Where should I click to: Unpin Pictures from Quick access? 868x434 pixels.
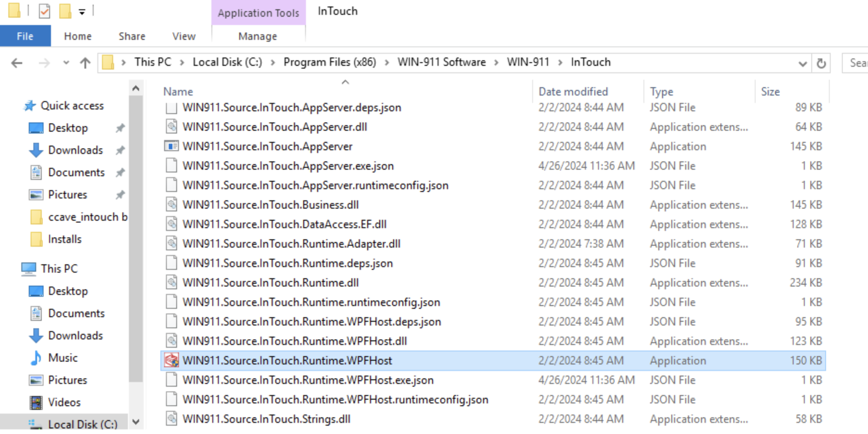[x=120, y=194]
